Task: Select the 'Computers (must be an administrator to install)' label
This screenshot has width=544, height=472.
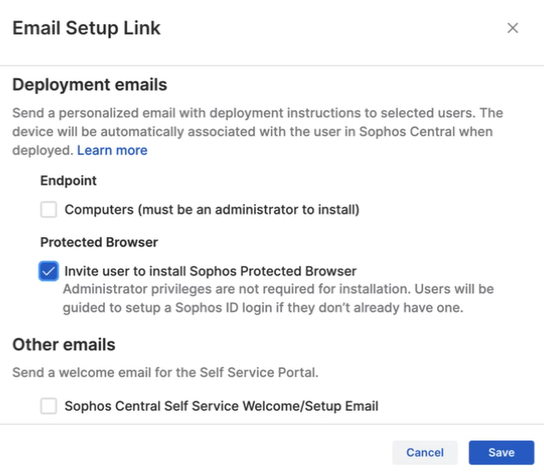Action: coord(212,210)
